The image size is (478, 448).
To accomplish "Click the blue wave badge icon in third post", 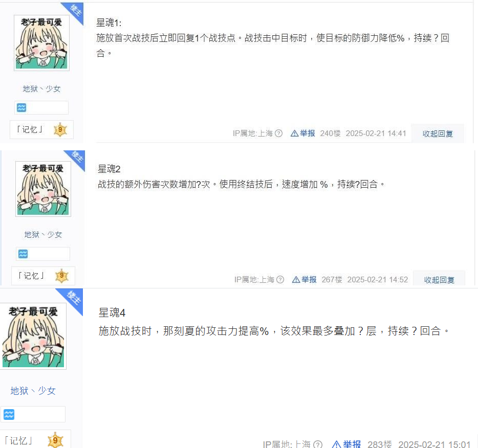I will [9, 414].
